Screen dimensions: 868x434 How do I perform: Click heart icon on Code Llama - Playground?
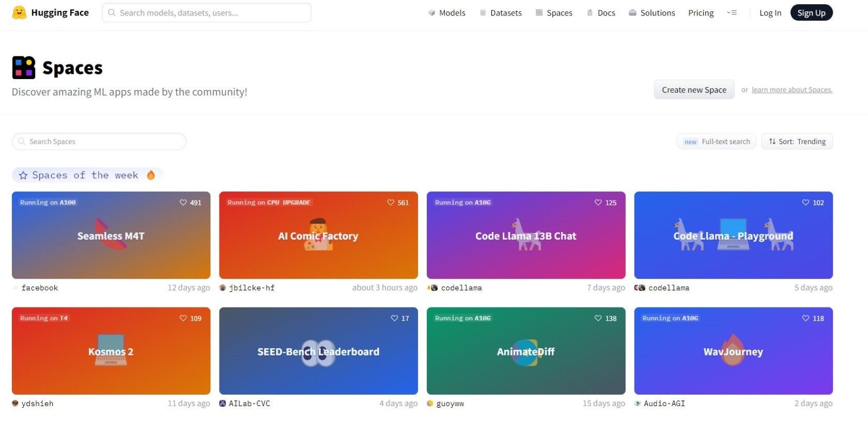pos(805,203)
